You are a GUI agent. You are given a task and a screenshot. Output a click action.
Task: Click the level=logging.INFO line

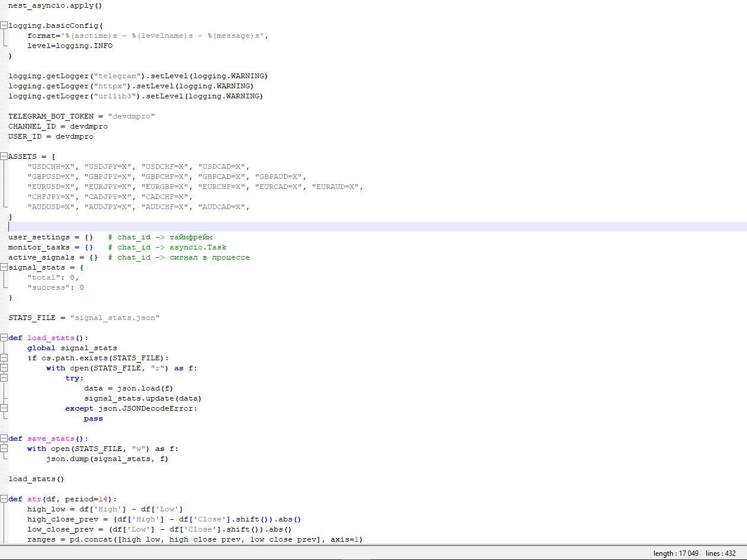[x=70, y=46]
